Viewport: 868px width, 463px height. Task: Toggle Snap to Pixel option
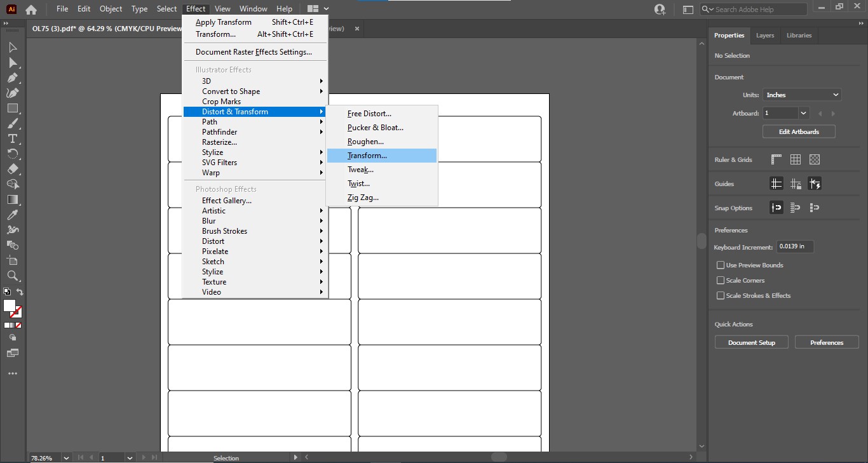(815, 208)
